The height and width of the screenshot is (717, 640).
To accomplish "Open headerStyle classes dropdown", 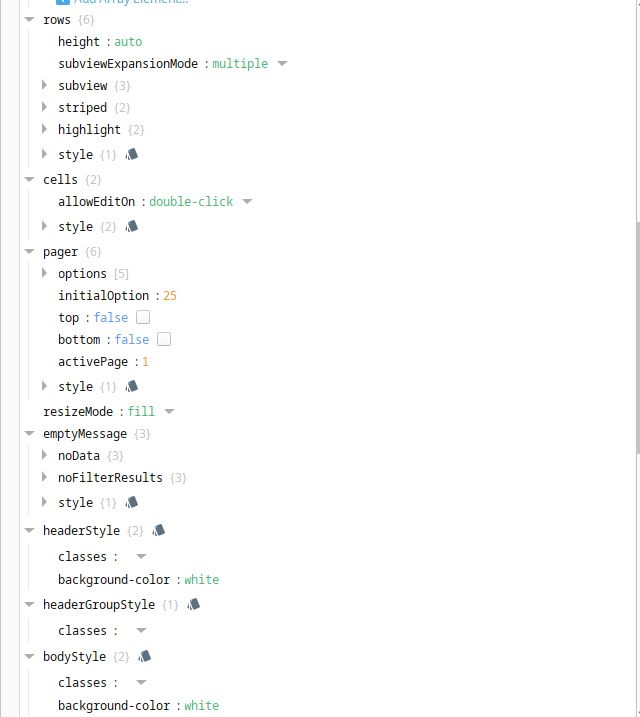I will pos(141,556).
